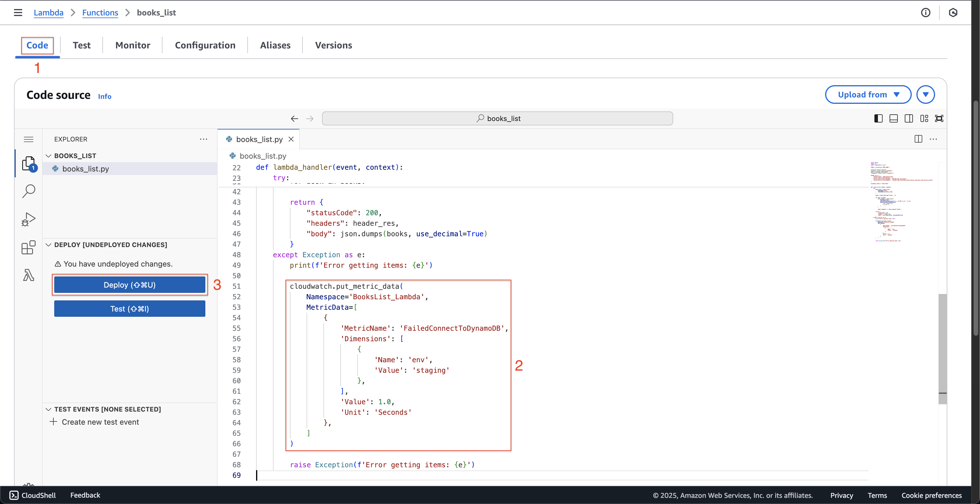Click Upload from dropdown button
The height and width of the screenshot is (504, 980).
tap(867, 94)
